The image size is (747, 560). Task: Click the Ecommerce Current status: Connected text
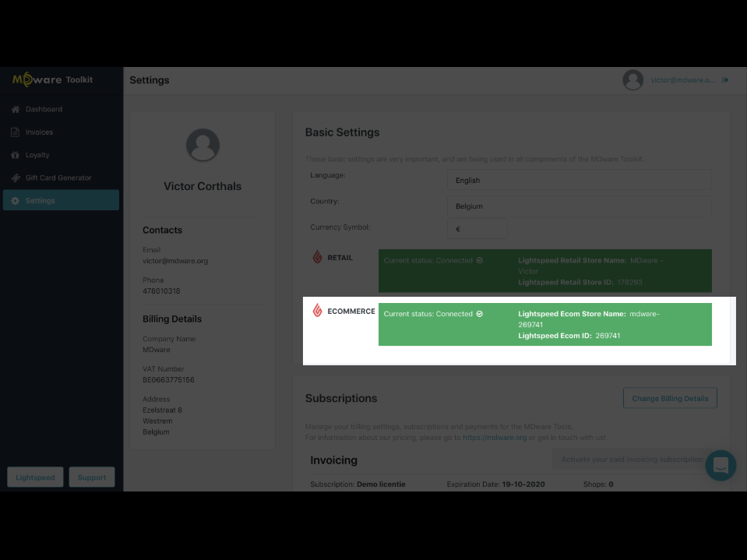tap(428, 314)
